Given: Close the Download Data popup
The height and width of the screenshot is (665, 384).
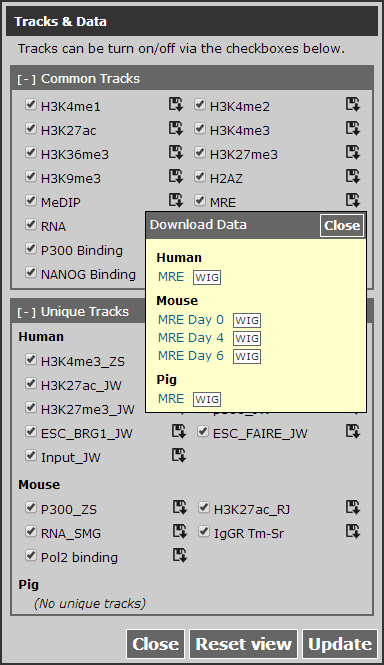Looking at the screenshot, I should point(342,225).
